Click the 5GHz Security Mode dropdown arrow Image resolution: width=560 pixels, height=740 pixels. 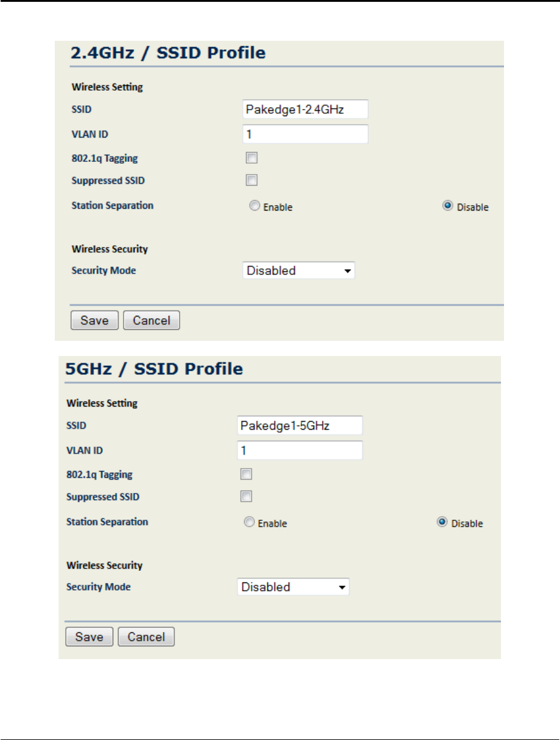[x=343, y=588]
